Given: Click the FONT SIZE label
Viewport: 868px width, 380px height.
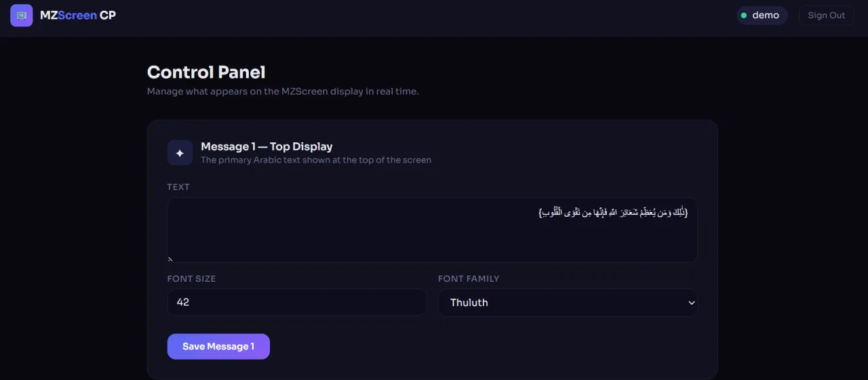Looking at the screenshot, I should click(x=191, y=278).
